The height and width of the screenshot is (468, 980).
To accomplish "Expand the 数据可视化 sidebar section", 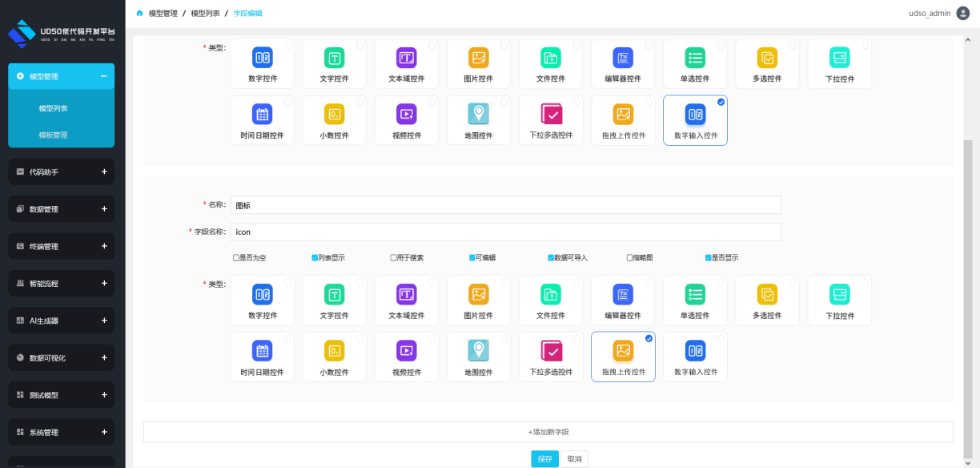I will click(x=61, y=358).
